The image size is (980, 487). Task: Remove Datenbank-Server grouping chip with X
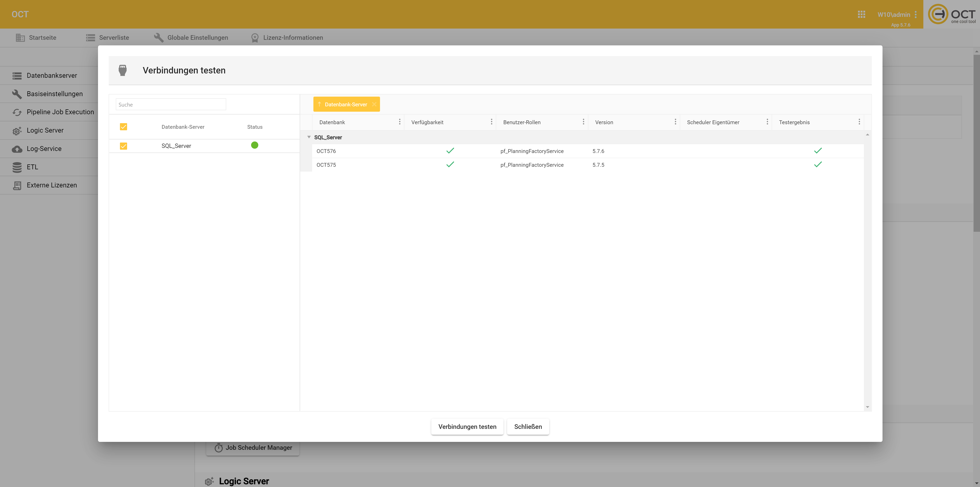374,105
